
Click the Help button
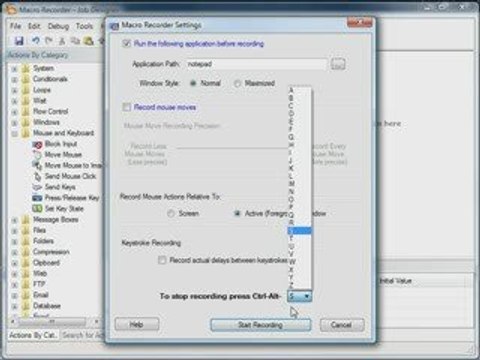click(x=137, y=324)
